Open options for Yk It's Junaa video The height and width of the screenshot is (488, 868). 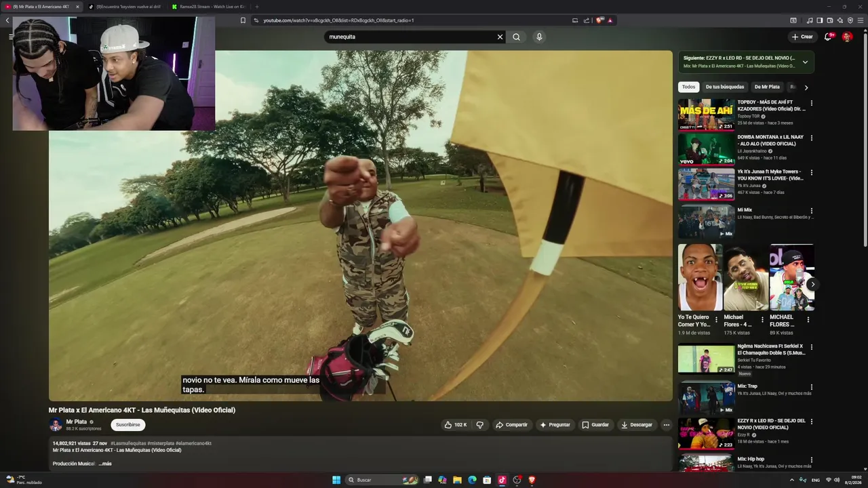click(x=811, y=173)
